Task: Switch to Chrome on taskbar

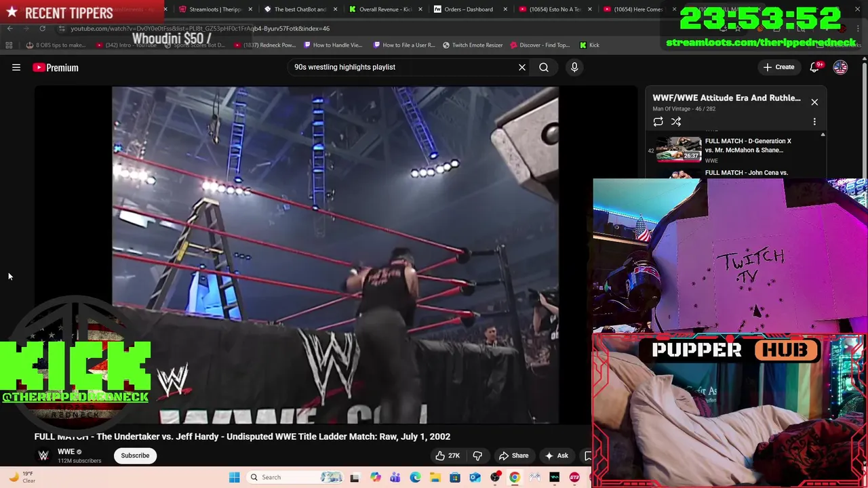Action: 515,477
